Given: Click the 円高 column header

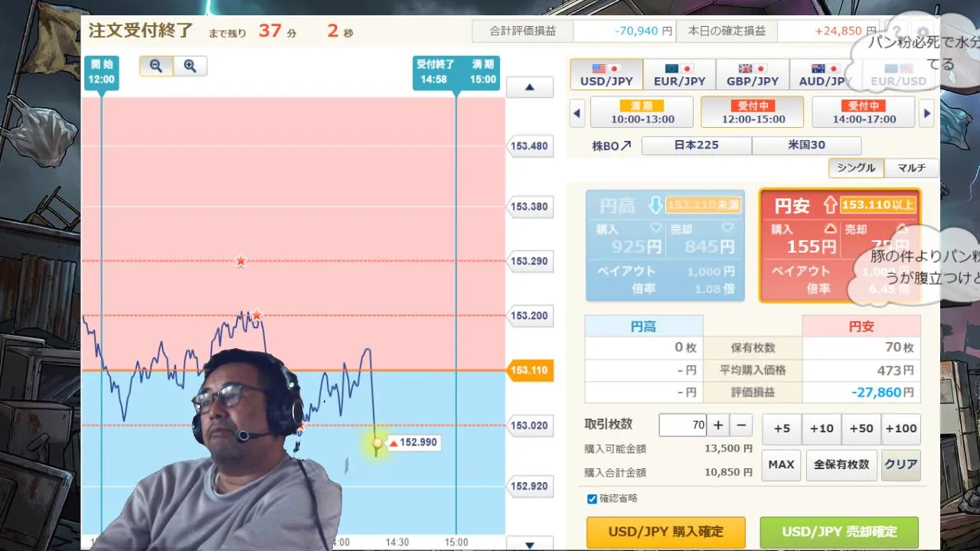Looking at the screenshot, I should [644, 326].
